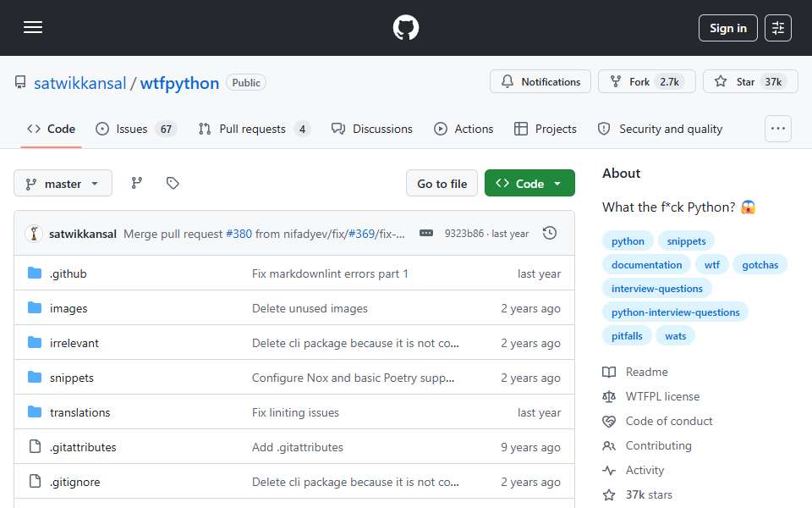Image resolution: width=812 pixels, height=508 pixels.
Task: Open the .gitignore file
Action: pyautogui.click(x=75, y=482)
